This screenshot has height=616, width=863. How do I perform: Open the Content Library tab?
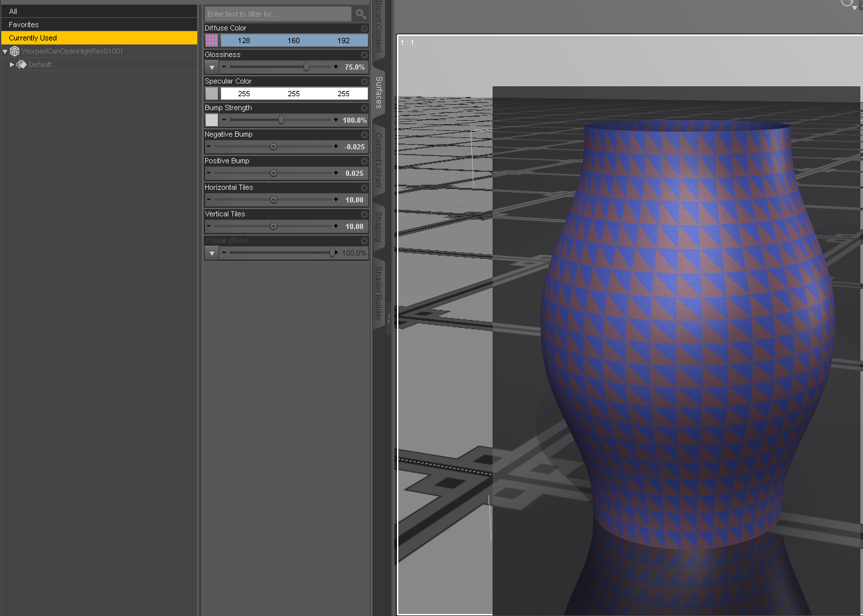(x=378, y=159)
